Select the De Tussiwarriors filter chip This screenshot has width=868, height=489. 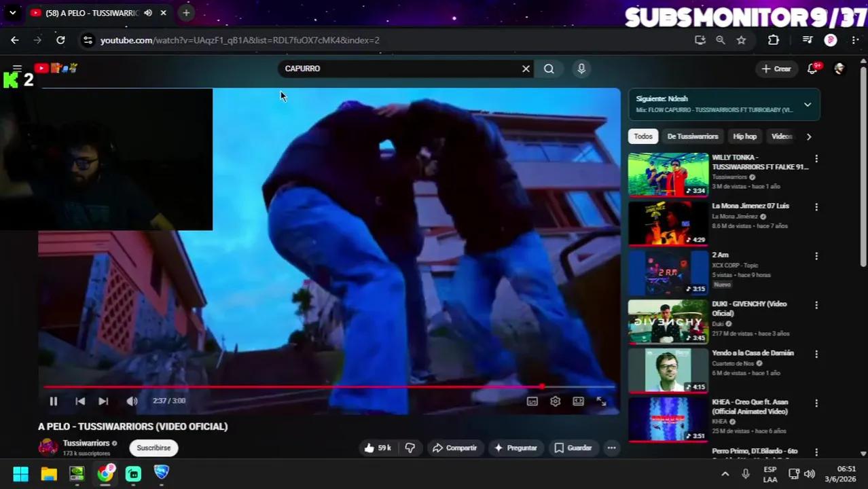[x=692, y=137]
